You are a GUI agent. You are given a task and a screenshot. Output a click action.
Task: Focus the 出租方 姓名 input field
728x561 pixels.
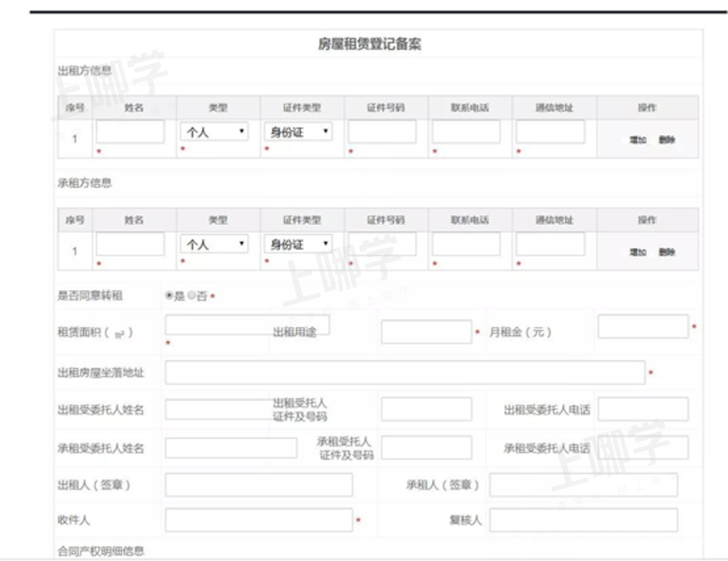coord(130,131)
